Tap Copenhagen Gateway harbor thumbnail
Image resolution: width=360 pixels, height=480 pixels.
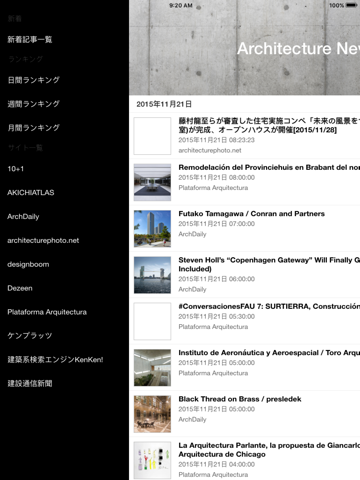[x=152, y=275]
